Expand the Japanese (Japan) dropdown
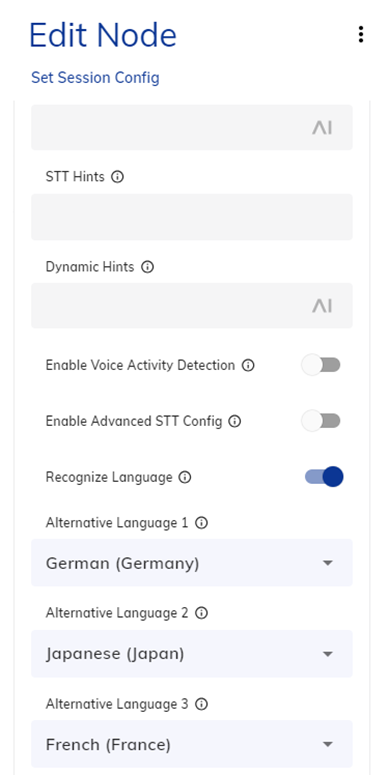Screen dimensions: 388x775 click(192, 654)
